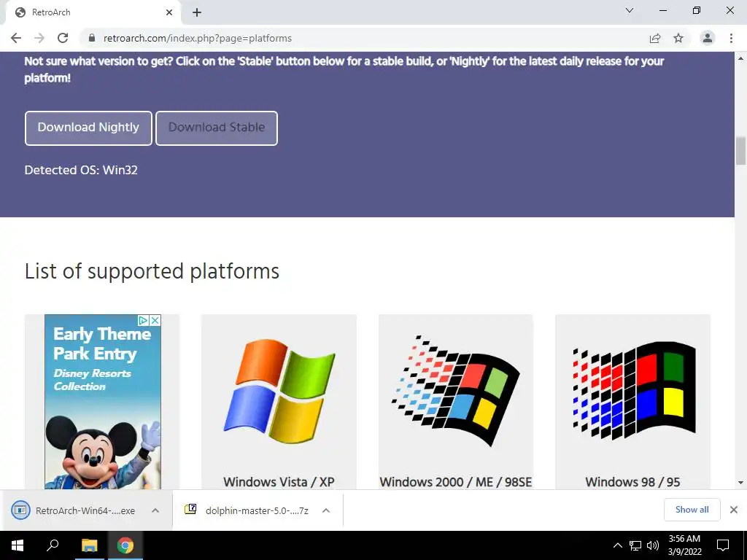The image size is (747, 560).
Task: Bookmark this page with the star icon
Action: pos(678,38)
